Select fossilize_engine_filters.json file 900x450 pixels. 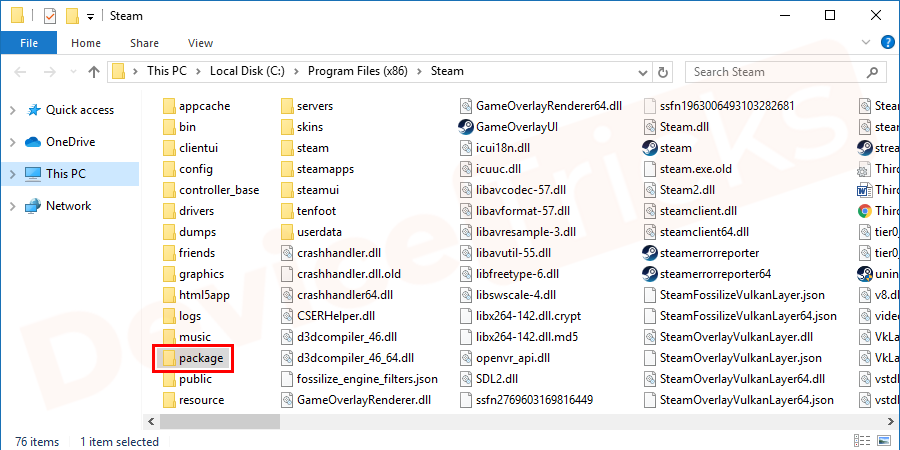point(360,379)
